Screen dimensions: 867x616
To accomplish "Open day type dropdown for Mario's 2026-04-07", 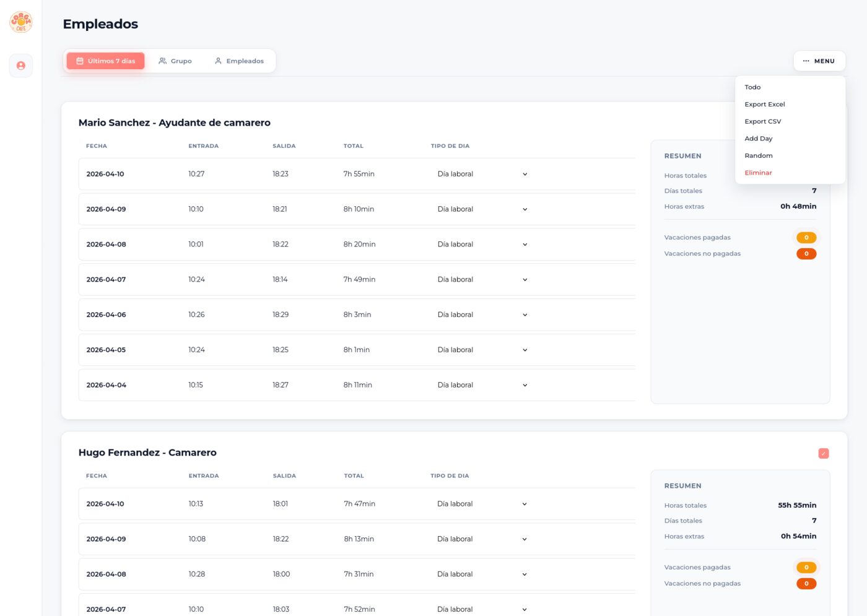I will point(525,280).
